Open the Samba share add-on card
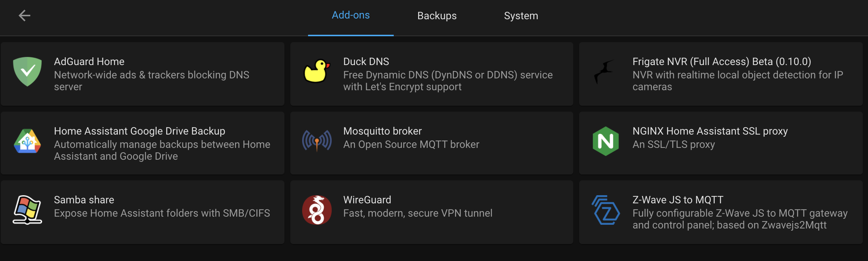868x261 pixels. [142, 212]
